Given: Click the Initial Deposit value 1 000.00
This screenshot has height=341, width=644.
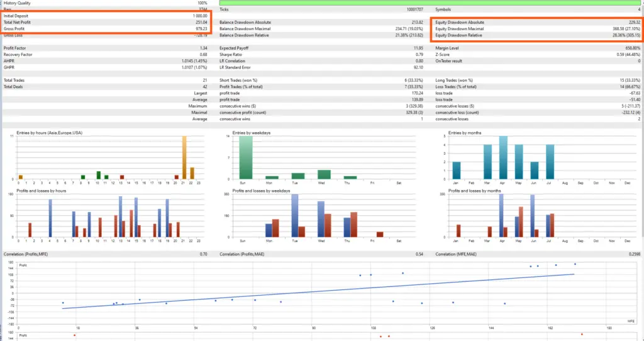Looking at the screenshot, I should pyautogui.click(x=199, y=16).
